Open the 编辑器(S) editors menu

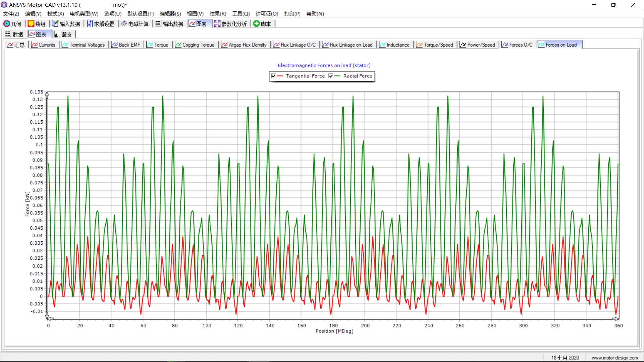tap(170, 14)
